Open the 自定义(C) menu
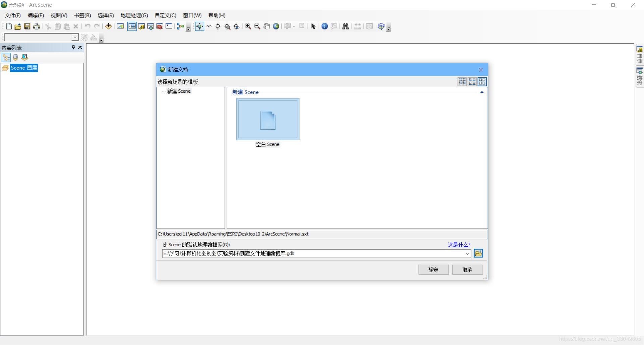 pos(165,15)
